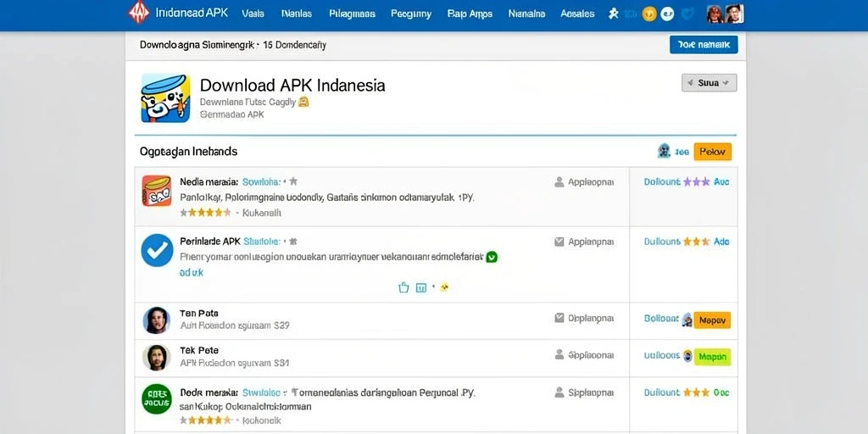This screenshot has width=868, height=434.
Task: Click the person icon beside Applaopnai in first row
Action: coord(559,181)
